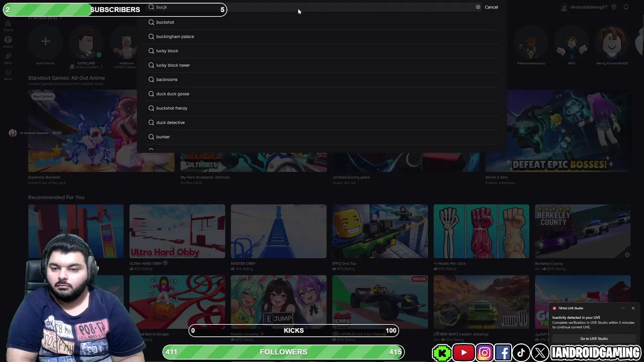Click magnifier icon inside the search box
The height and width of the screenshot is (362, 644).
[x=151, y=7]
